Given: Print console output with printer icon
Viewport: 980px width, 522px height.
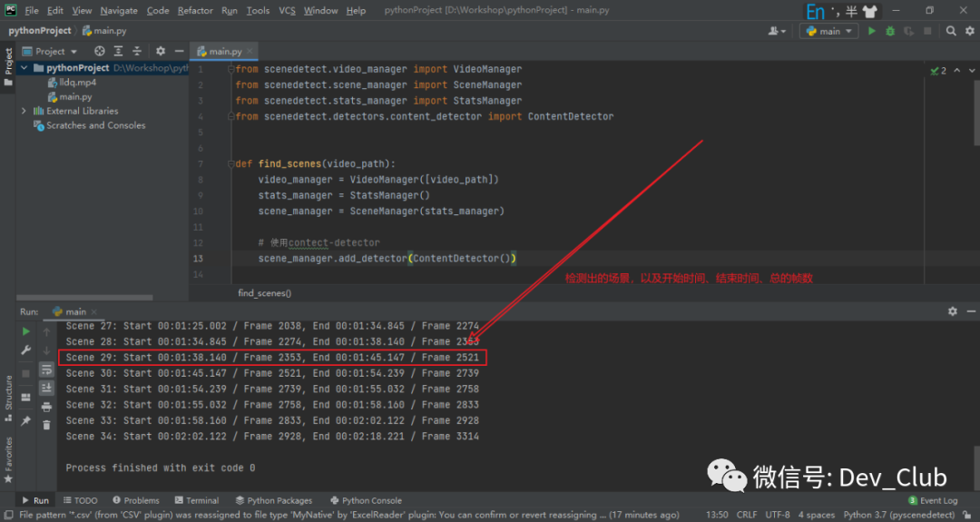Looking at the screenshot, I should (x=46, y=407).
